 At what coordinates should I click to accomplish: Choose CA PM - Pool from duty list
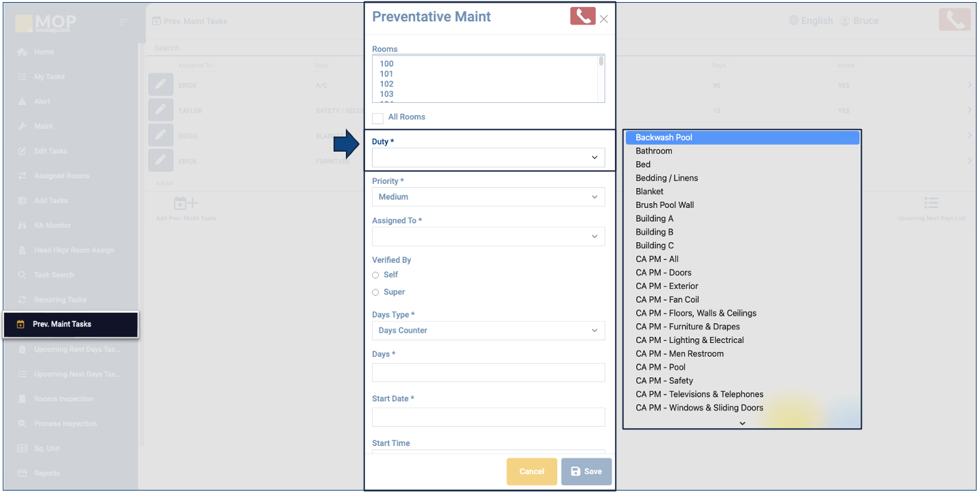[x=660, y=367]
